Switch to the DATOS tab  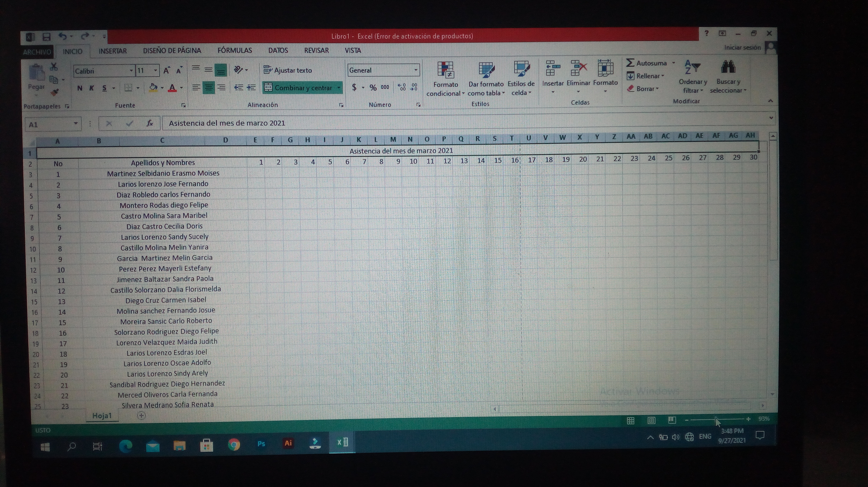278,50
